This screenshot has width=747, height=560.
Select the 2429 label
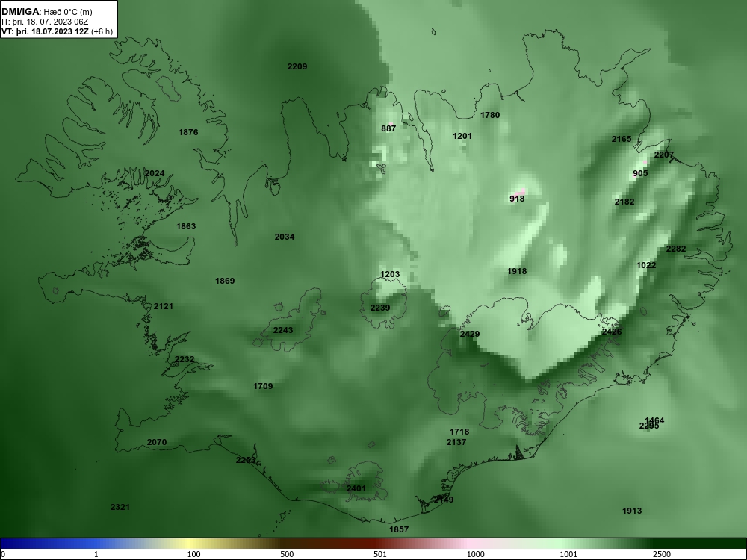point(470,334)
